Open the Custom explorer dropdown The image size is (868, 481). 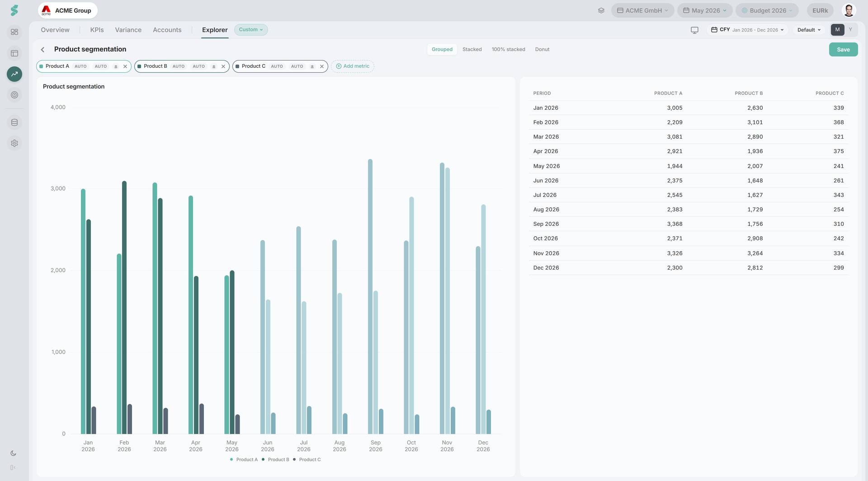[251, 30]
